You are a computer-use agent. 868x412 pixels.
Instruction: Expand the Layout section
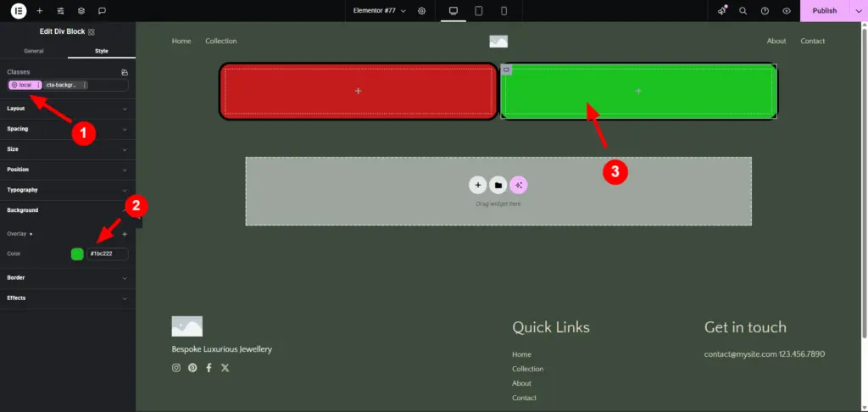coord(68,109)
